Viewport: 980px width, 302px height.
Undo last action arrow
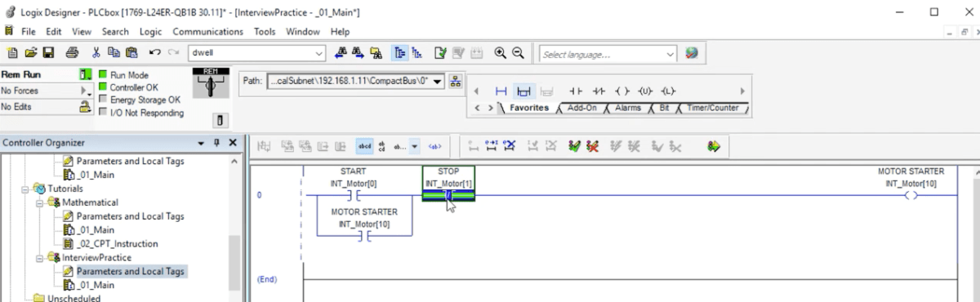point(154,53)
